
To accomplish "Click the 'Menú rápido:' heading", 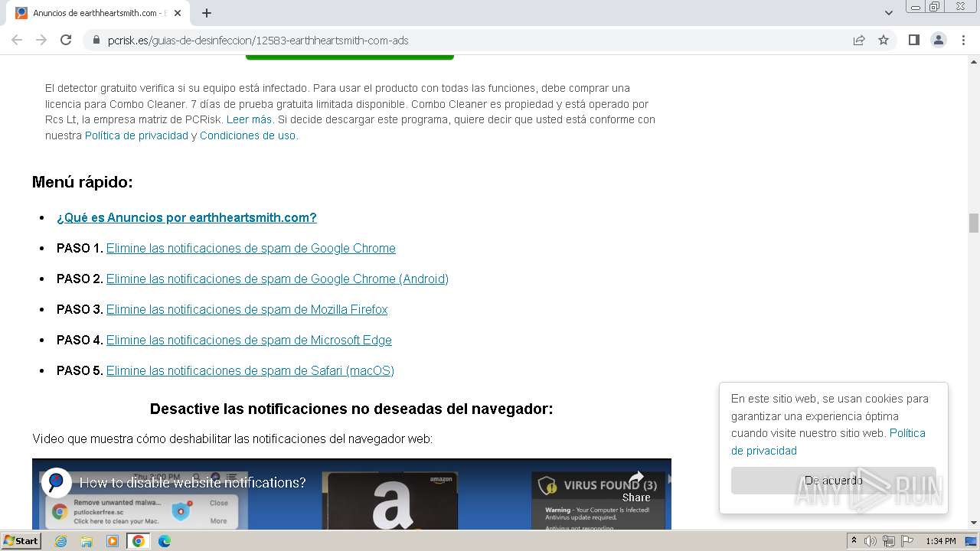I will [x=83, y=182].
